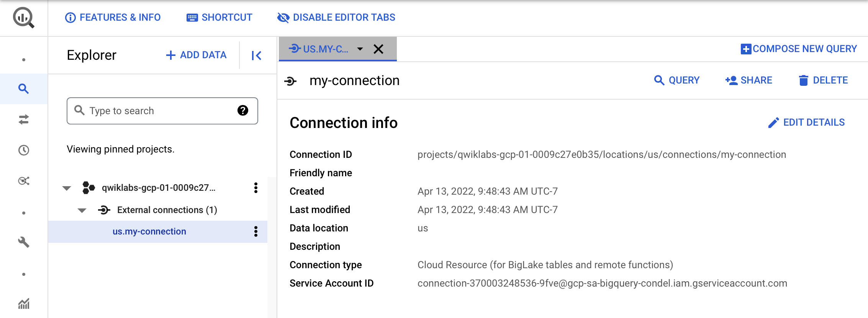Click the my-connection title heading
The image size is (868, 318).
point(355,81)
